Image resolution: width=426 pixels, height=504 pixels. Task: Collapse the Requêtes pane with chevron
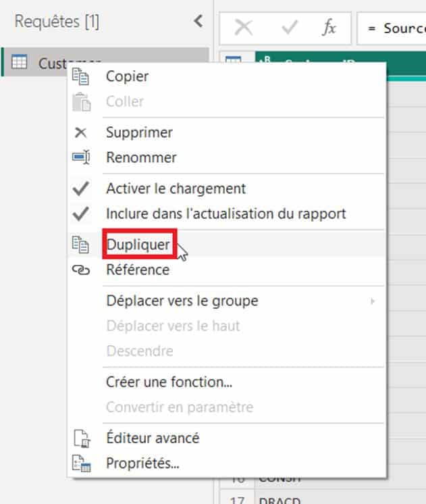[x=198, y=22]
